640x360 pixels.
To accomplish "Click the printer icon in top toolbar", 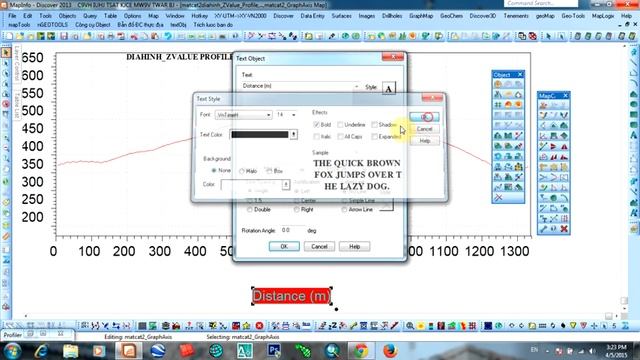I will [x=111, y=36].
